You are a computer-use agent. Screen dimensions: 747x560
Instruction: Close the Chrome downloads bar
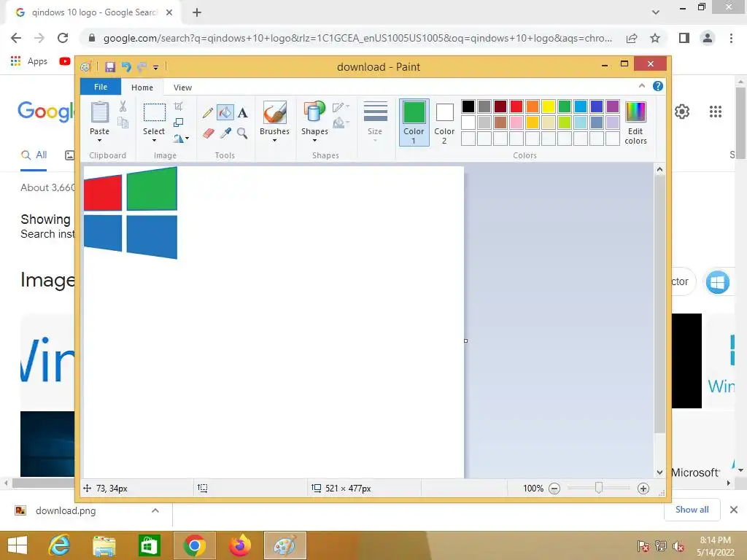[734, 510]
